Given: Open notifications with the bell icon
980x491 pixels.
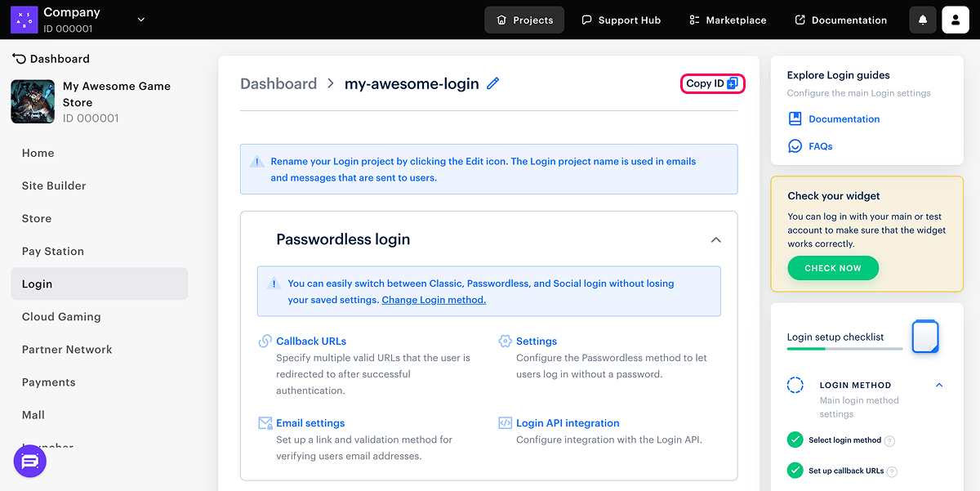Looking at the screenshot, I should [x=923, y=20].
